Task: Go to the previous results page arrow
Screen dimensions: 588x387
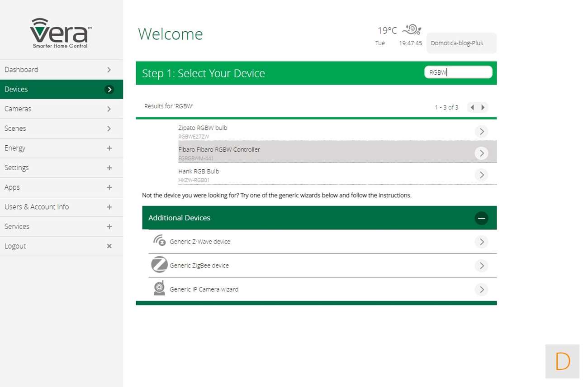Action: (472, 107)
